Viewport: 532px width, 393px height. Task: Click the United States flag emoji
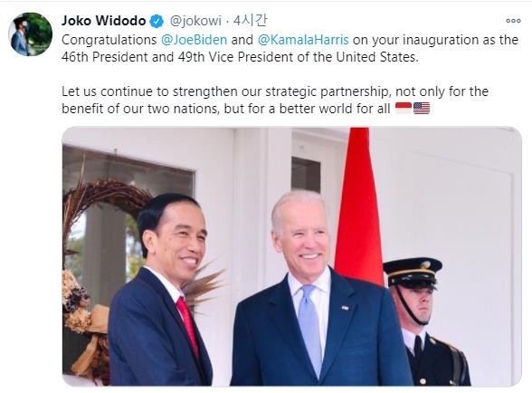click(x=422, y=109)
